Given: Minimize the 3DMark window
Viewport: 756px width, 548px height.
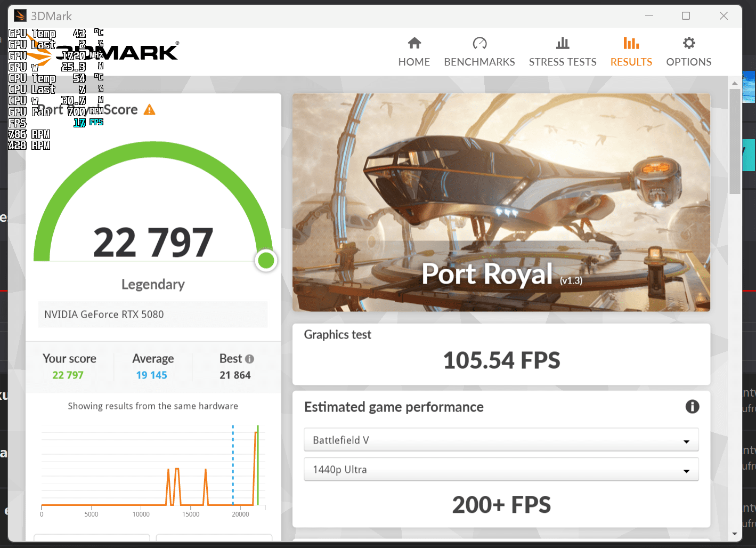Looking at the screenshot, I should click(649, 16).
